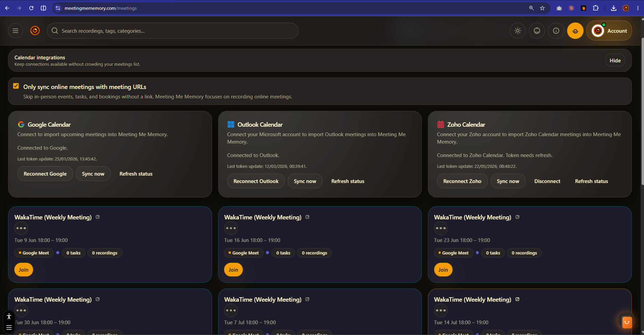The height and width of the screenshot is (335, 644).
Task: Open three-dot menu for Tue 7 Jul meeting
Action: pos(231,310)
